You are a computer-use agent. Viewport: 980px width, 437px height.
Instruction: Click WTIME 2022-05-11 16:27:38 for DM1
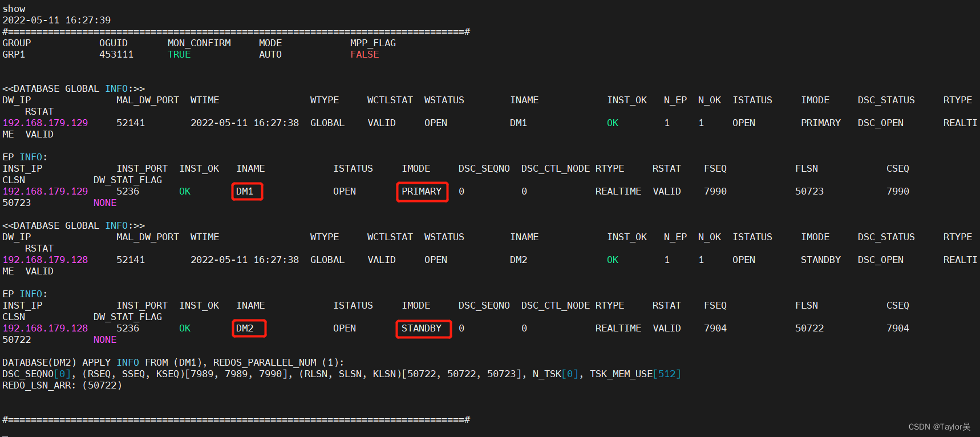pyautogui.click(x=245, y=123)
